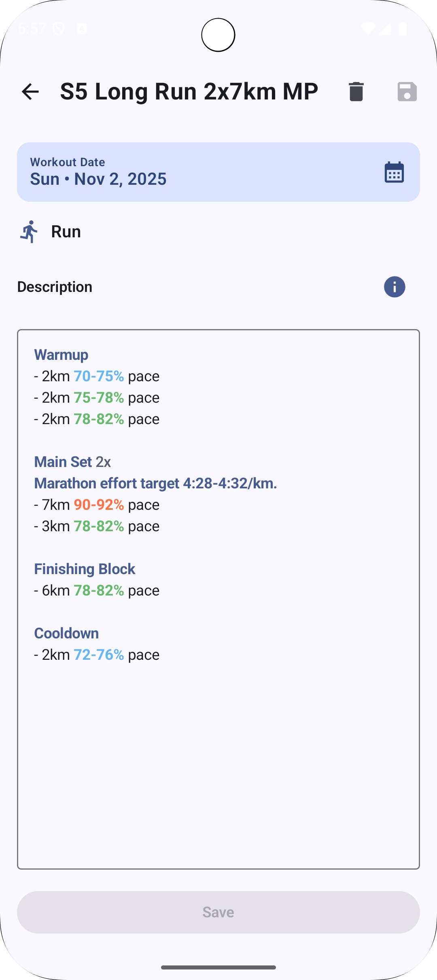
Task: Tap the Wi-Fi status bar icon
Action: (x=368, y=28)
